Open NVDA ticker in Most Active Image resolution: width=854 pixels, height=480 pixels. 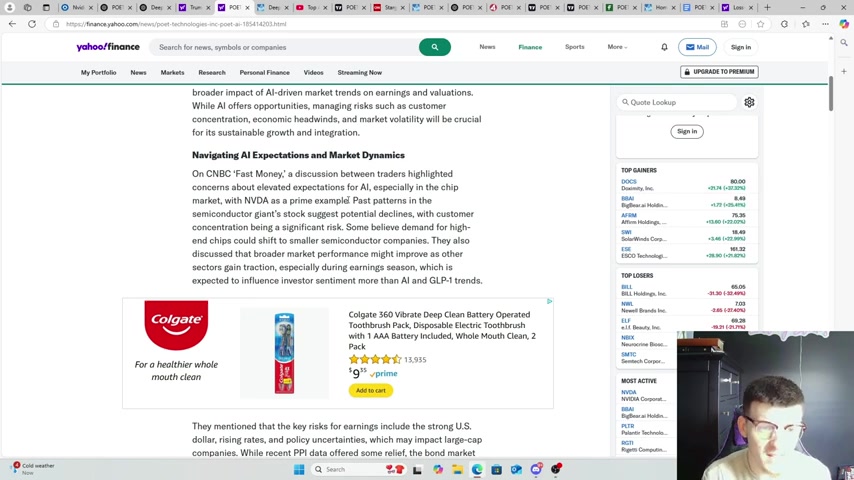[x=629, y=392]
